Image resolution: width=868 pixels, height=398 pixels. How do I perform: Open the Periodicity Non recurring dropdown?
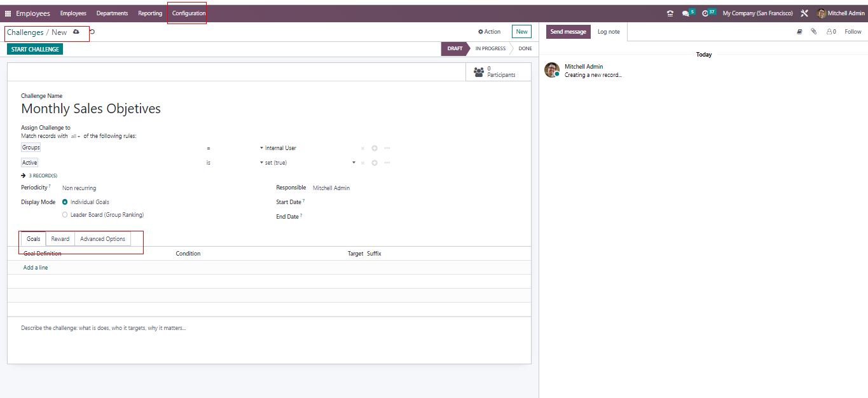coord(79,188)
